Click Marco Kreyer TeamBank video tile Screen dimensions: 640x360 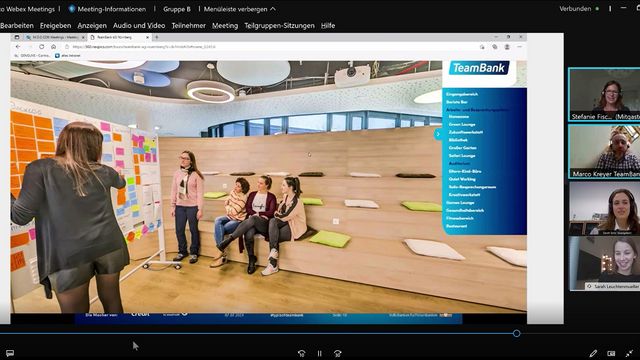[604, 151]
